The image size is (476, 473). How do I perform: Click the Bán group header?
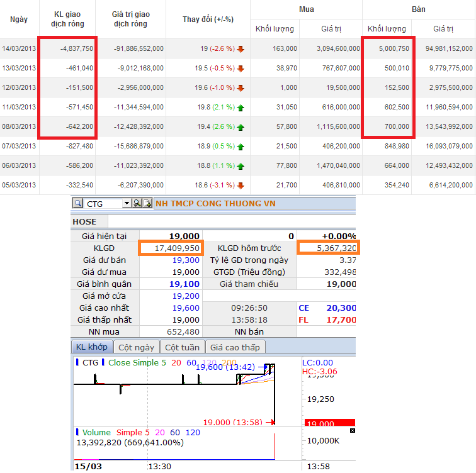click(418, 9)
